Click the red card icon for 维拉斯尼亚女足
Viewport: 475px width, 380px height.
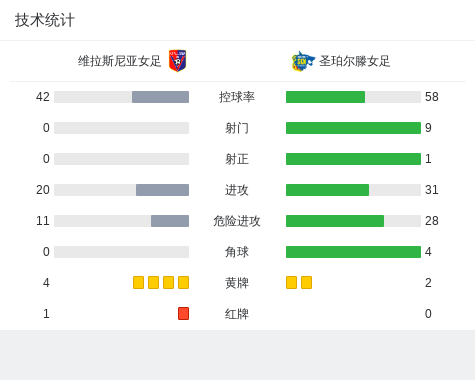tap(183, 313)
